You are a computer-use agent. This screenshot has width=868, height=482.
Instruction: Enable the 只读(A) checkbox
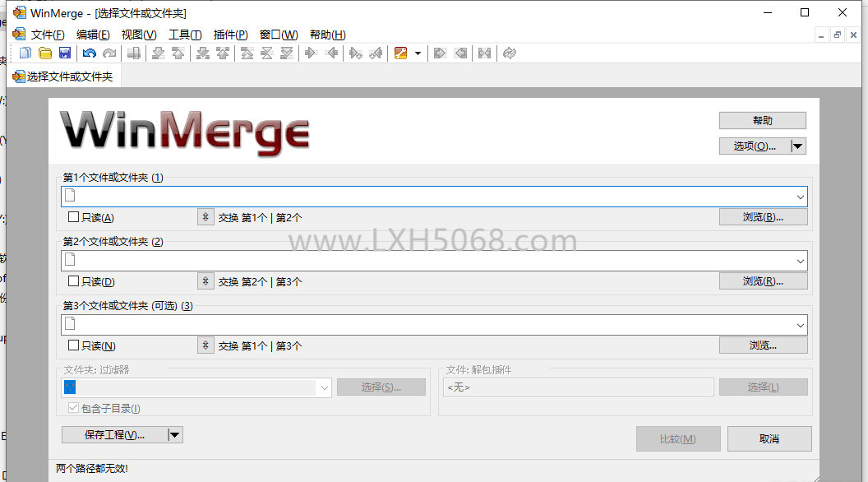(73, 217)
